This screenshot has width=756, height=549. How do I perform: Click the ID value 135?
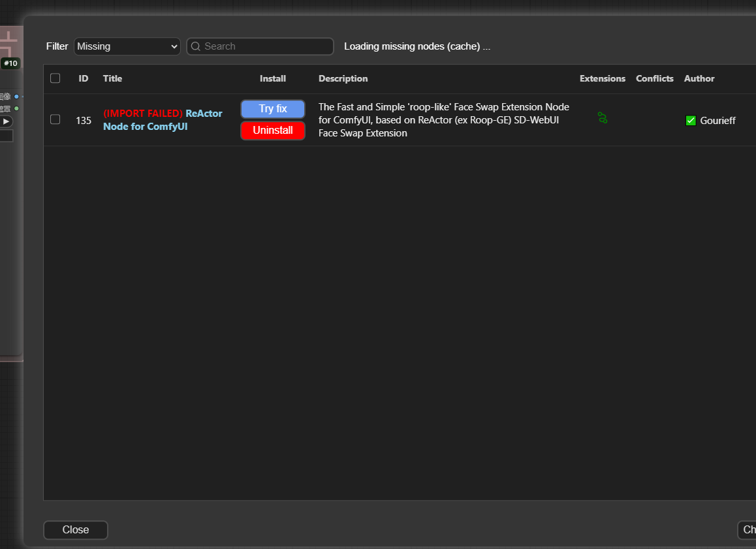pos(84,121)
